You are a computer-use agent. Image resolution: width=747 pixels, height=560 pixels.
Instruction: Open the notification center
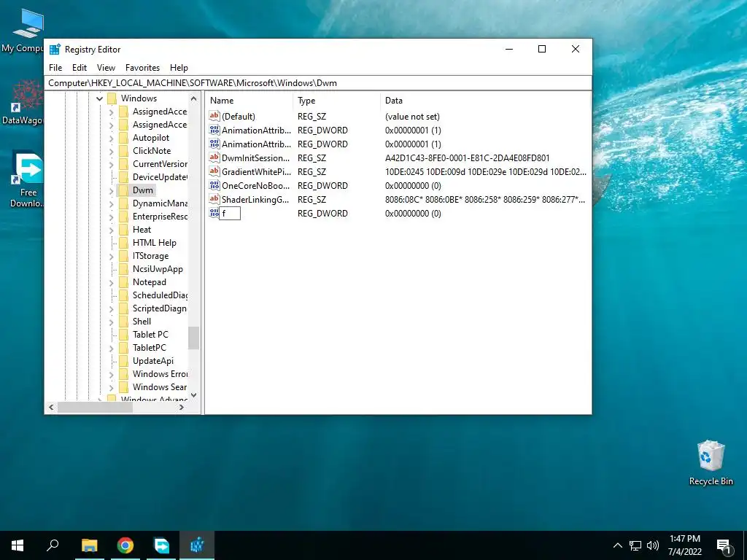(x=724, y=547)
